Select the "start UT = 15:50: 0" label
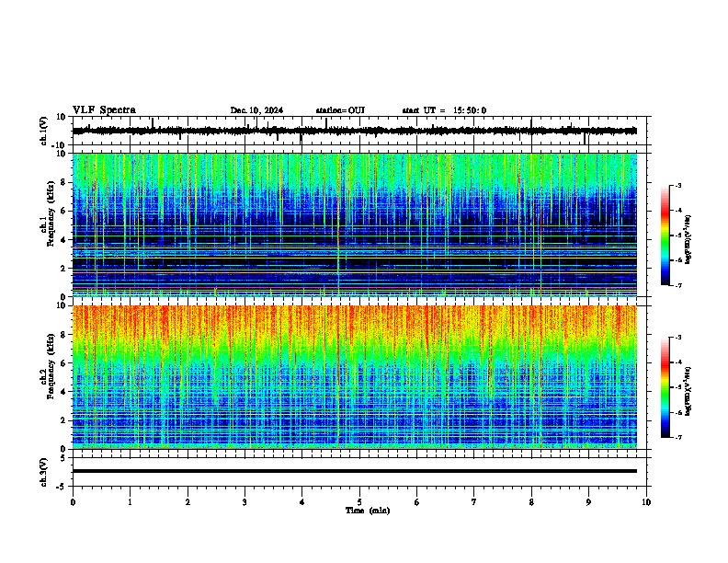The image size is (728, 563). coord(444,110)
